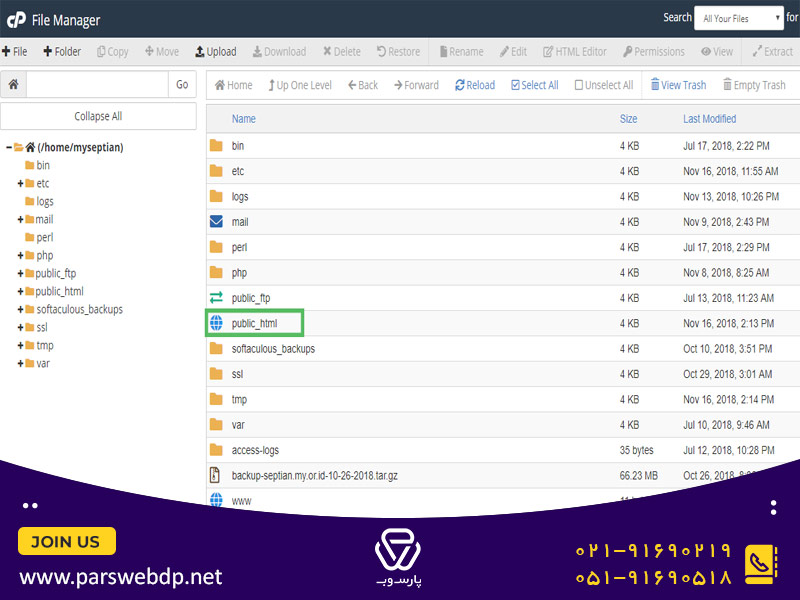
Task: Expand public_html in the tree
Action: click(20, 292)
